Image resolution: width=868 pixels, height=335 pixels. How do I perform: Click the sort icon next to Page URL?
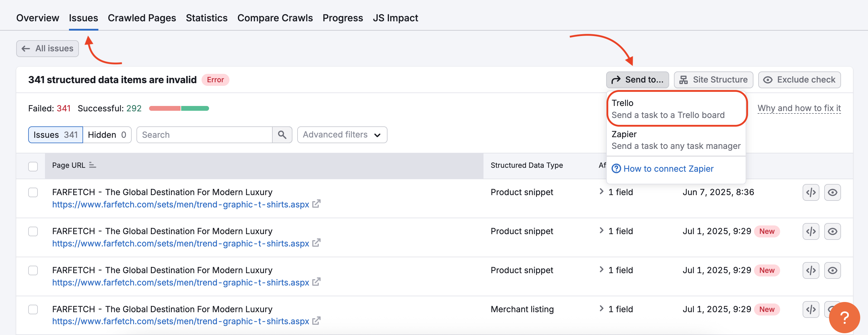pyautogui.click(x=92, y=165)
